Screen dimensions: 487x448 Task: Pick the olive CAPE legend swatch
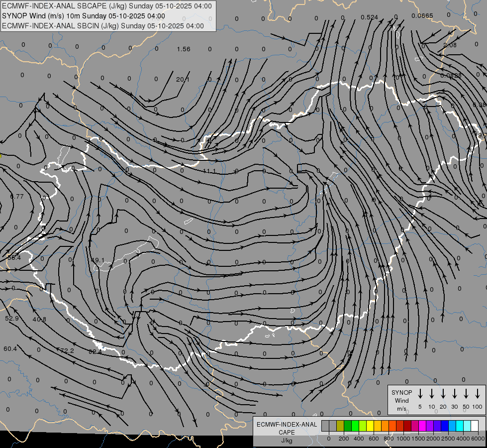(340, 426)
